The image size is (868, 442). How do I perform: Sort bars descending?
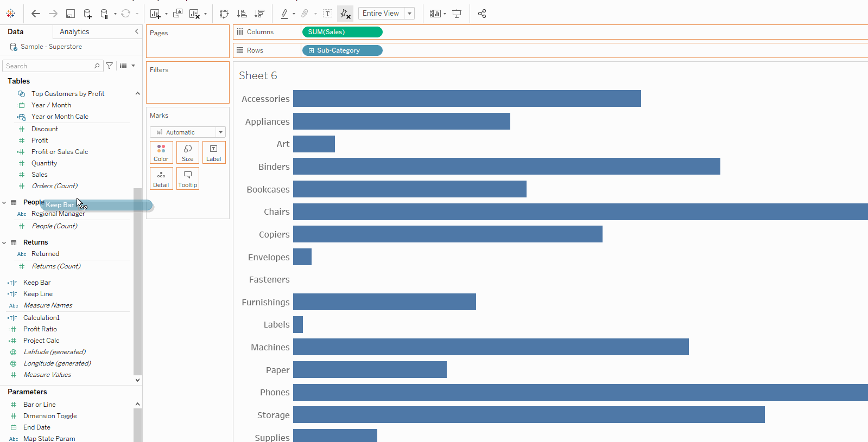pyautogui.click(x=259, y=14)
